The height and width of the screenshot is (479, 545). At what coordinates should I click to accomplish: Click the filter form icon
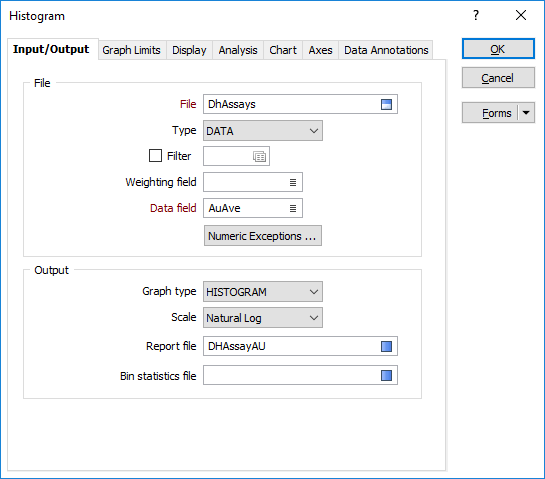click(x=259, y=156)
